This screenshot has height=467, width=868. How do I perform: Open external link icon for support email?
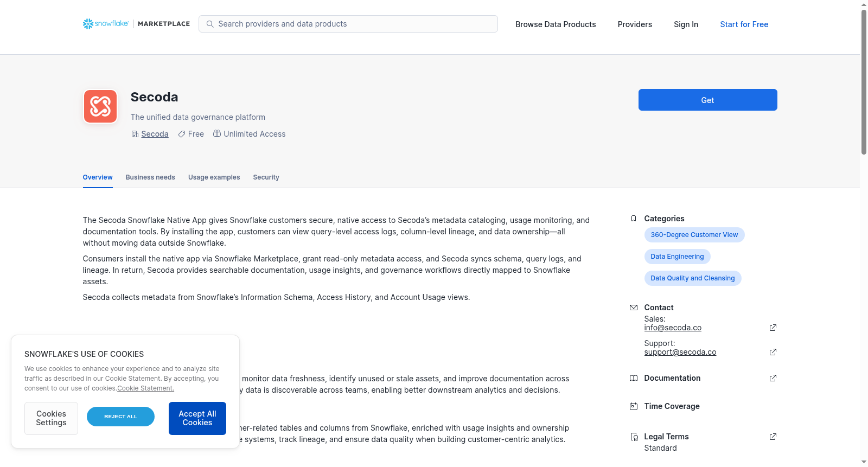[x=773, y=352]
